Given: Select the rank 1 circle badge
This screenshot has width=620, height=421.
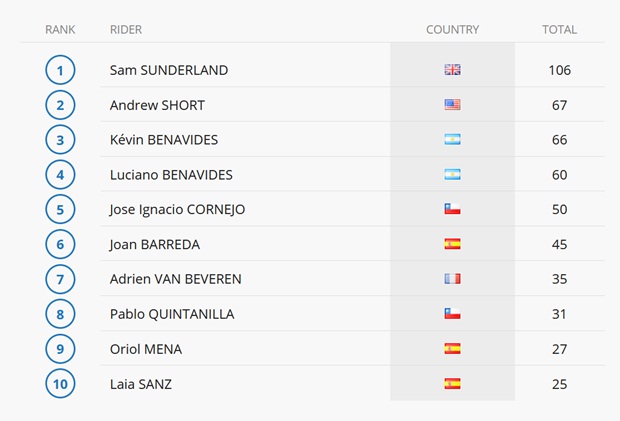Looking at the screenshot, I should pos(60,70).
